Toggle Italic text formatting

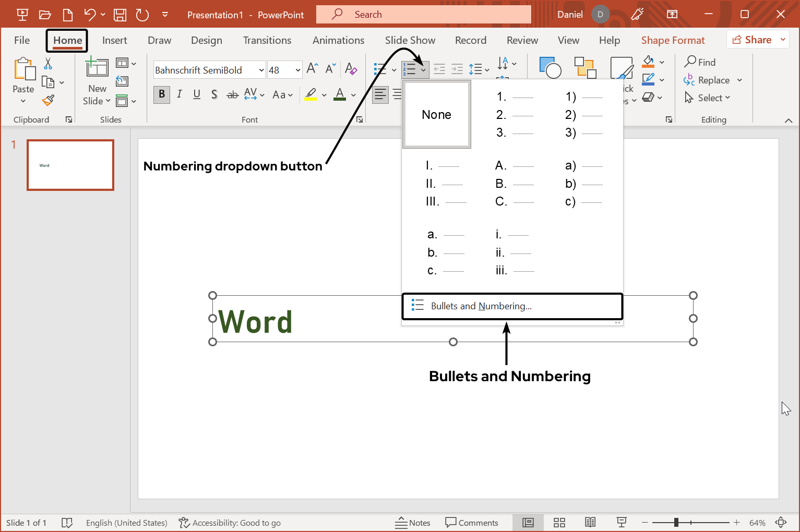point(180,94)
